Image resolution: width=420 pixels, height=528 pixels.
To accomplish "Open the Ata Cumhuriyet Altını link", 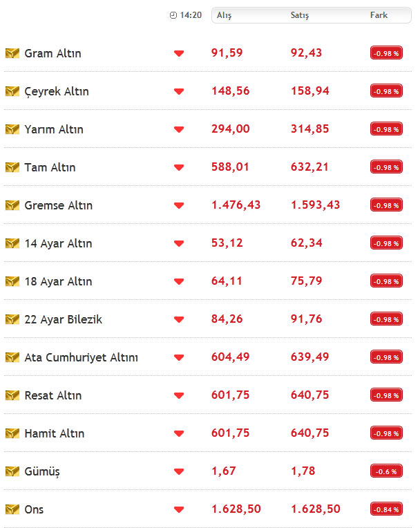I will pyautogui.click(x=81, y=357).
